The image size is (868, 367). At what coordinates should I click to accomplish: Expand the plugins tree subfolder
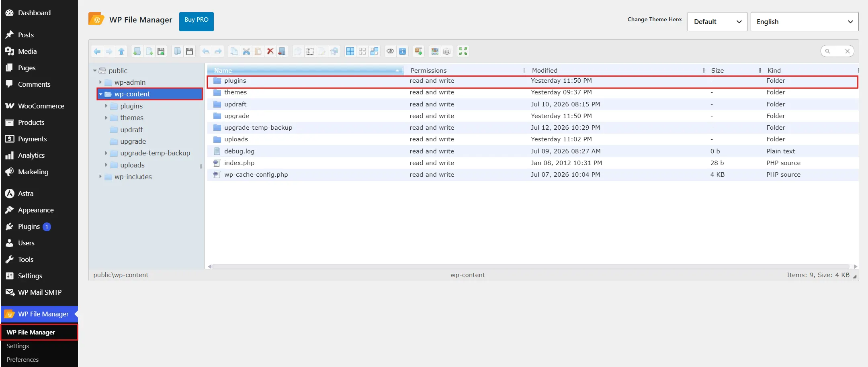tap(106, 106)
